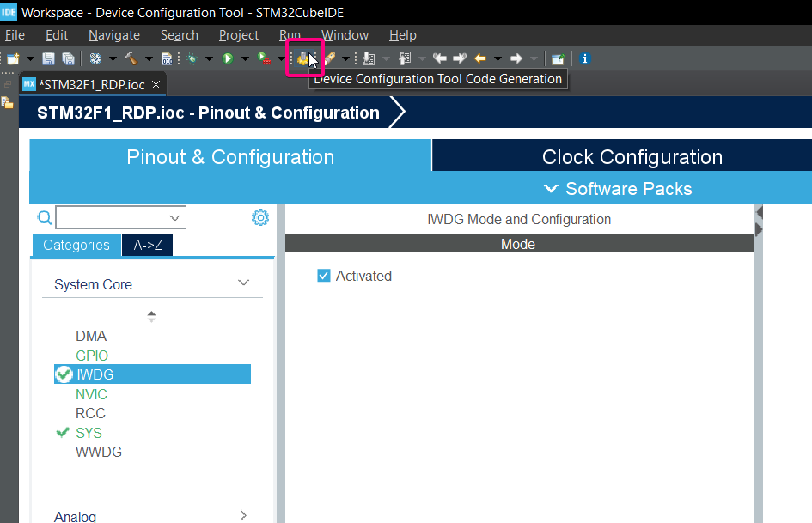Image resolution: width=812 pixels, height=523 pixels.
Task: Click the Next Edit Location icon
Action: coord(460,58)
